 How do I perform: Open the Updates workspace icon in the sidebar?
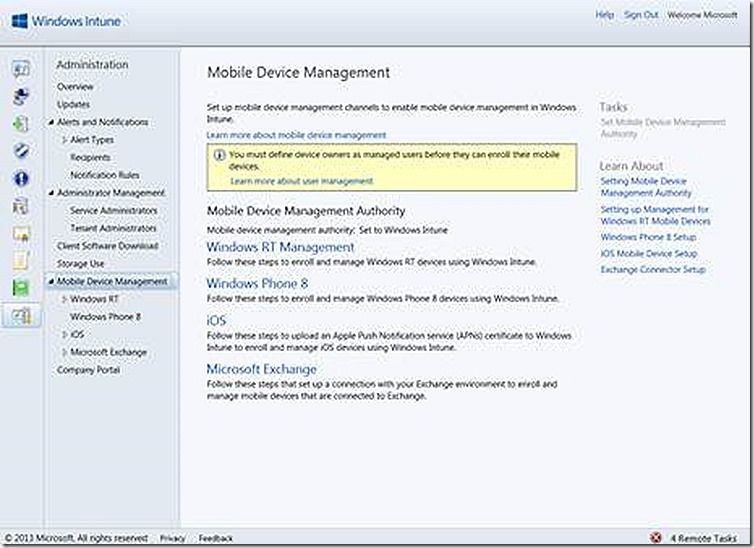[x=21, y=124]
